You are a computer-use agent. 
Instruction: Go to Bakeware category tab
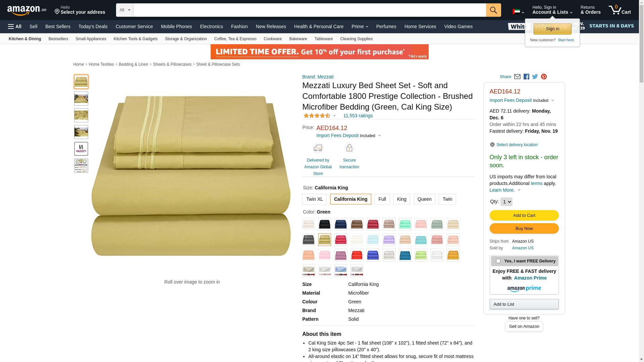click(298, 39)
